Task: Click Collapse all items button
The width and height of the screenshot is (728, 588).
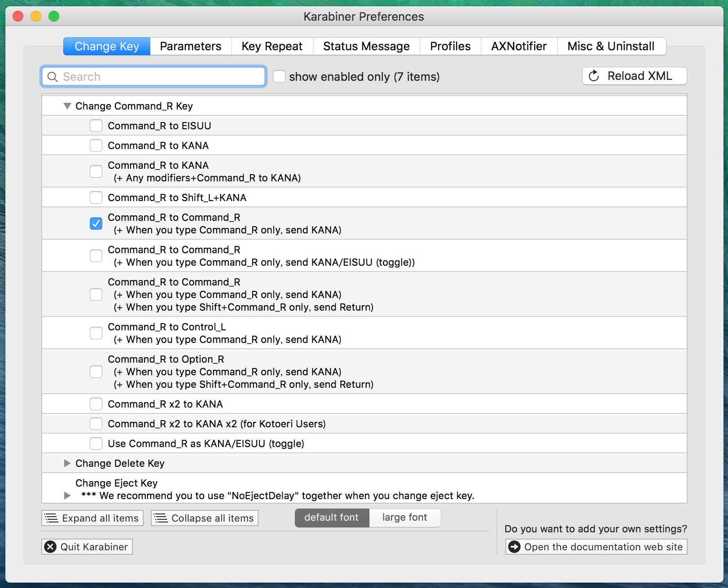Action: pos(205,518)
